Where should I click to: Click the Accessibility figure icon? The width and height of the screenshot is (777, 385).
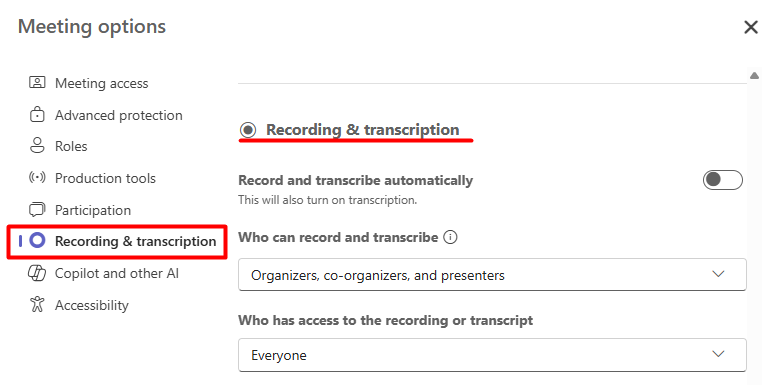[x=37, y=304]
